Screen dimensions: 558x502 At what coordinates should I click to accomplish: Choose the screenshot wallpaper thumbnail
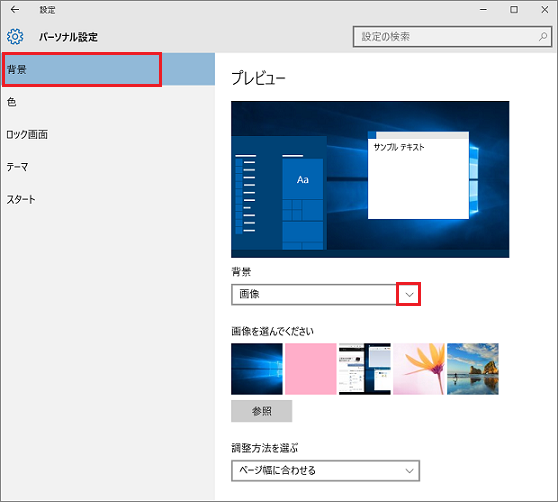tap(365, 369)
